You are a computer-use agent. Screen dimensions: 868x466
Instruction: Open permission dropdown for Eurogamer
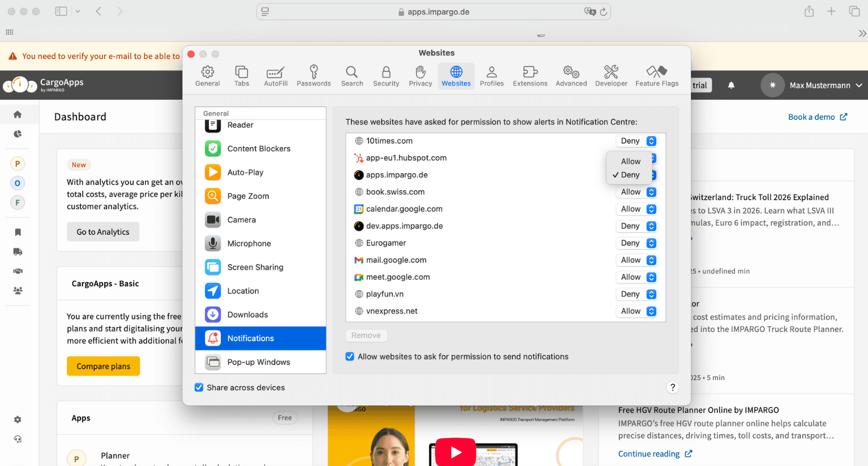coord(637,243)
